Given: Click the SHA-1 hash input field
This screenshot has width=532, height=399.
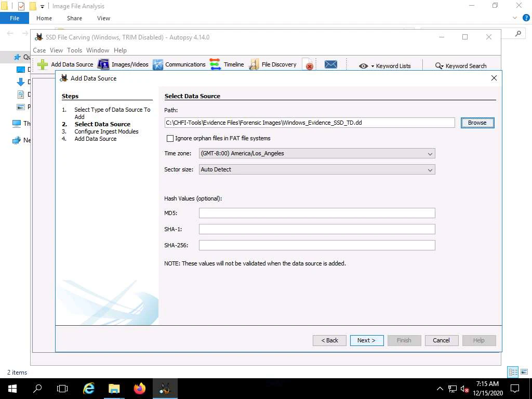Looking at the screenshot, I should (x=317, y=229).
